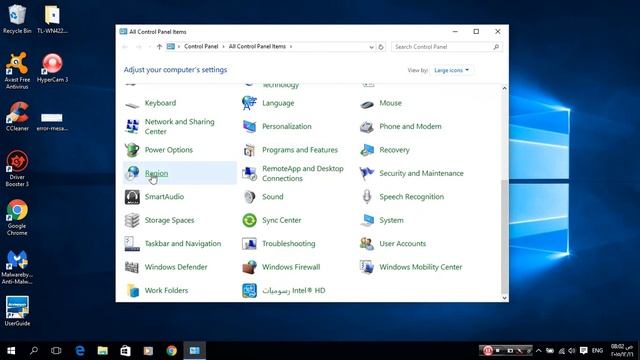Show hidden system tray icons
Image resolution: width=640 pixels, height=360 pixels.
pyautogui.click(x=538, y=351)
